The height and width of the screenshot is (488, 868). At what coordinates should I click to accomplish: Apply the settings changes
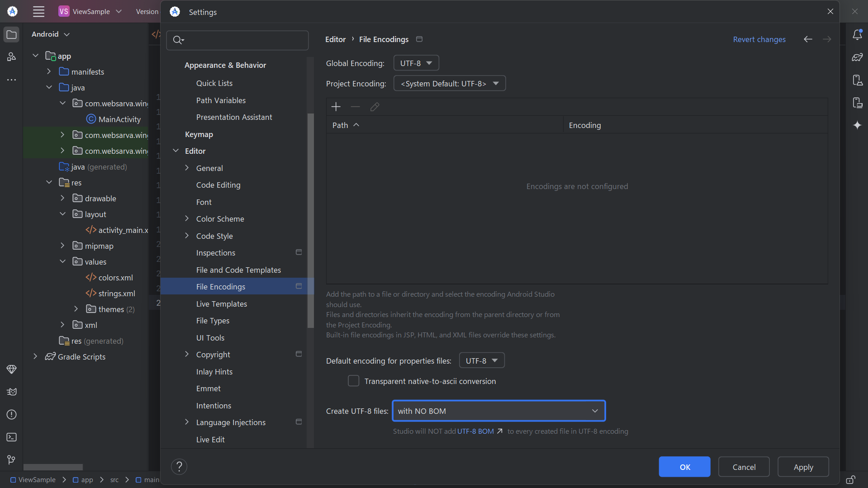[803, 467]
